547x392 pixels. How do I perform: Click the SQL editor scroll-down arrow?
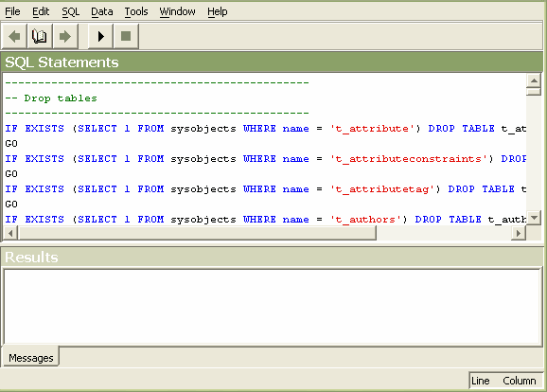pos(534,218)
